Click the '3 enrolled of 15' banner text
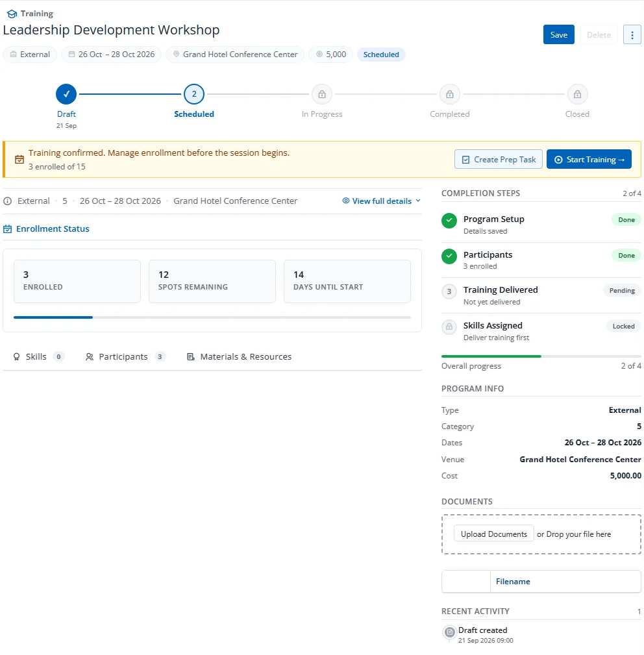This screenshot has width=644, height=655. click(x=56, y=167)
